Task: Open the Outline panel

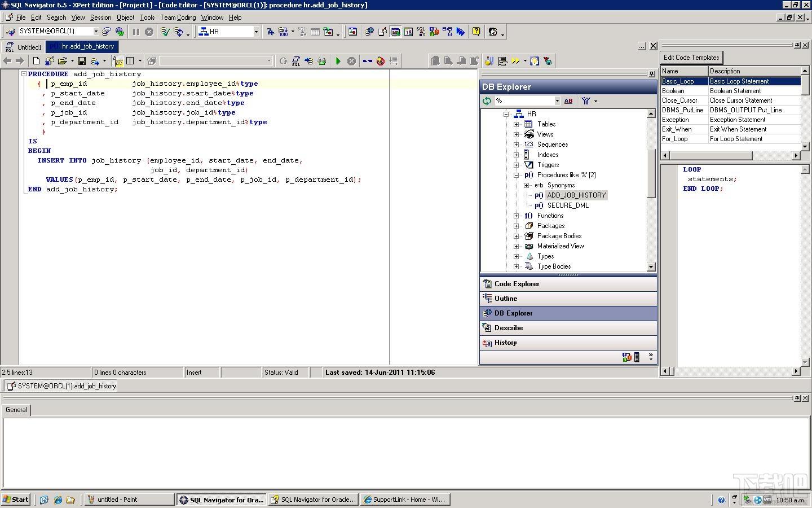Action: coord(568,299)
